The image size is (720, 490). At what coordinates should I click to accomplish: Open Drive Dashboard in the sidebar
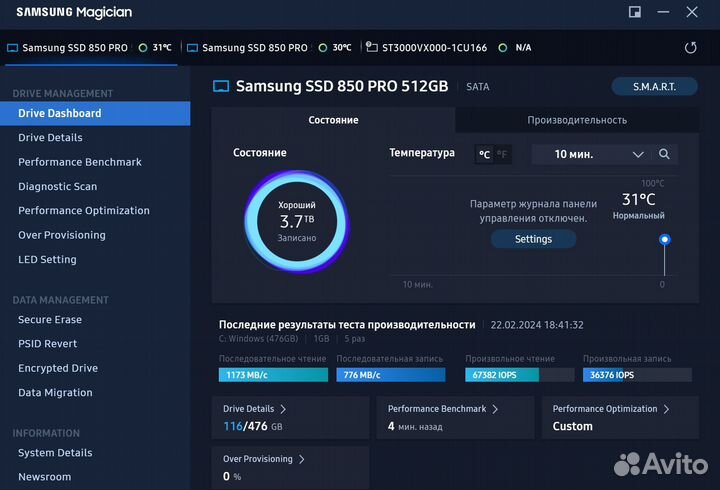click(x=95, y=113)
